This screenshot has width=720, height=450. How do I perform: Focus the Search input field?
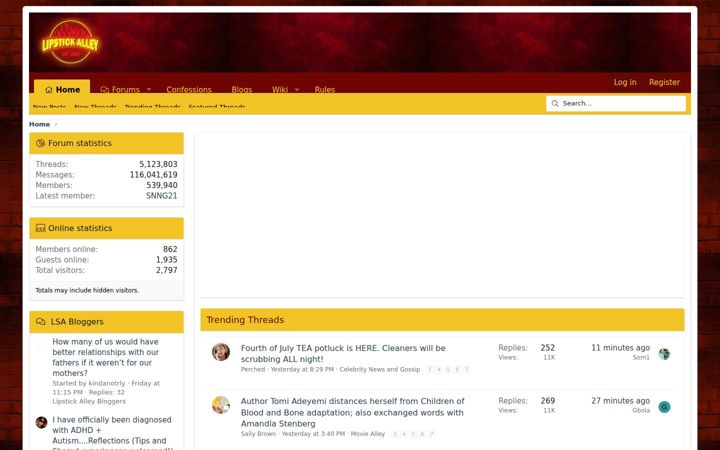(616, 104)
